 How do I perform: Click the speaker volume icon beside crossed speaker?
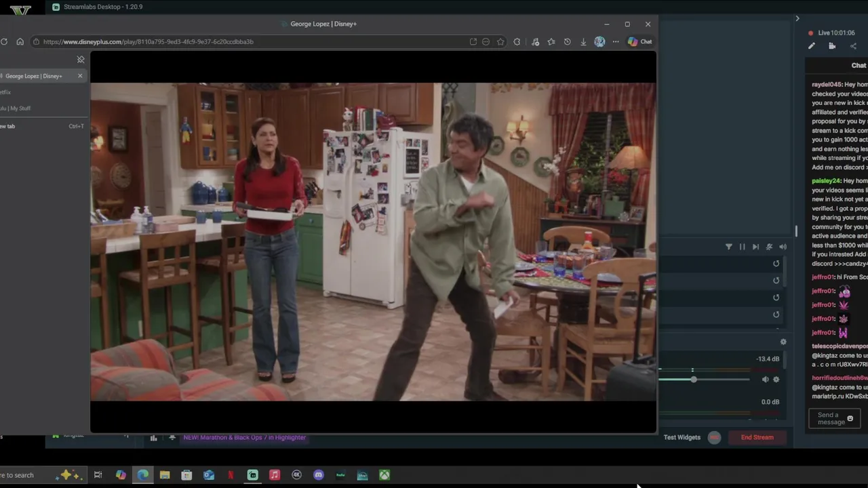[783, 247]
